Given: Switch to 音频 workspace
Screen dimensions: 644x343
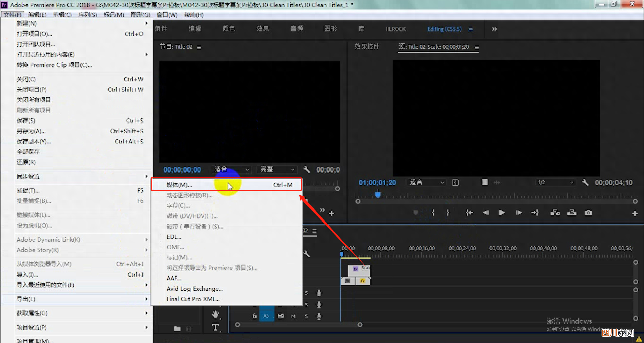Looking at the screenshot, I should click(297, 29).
